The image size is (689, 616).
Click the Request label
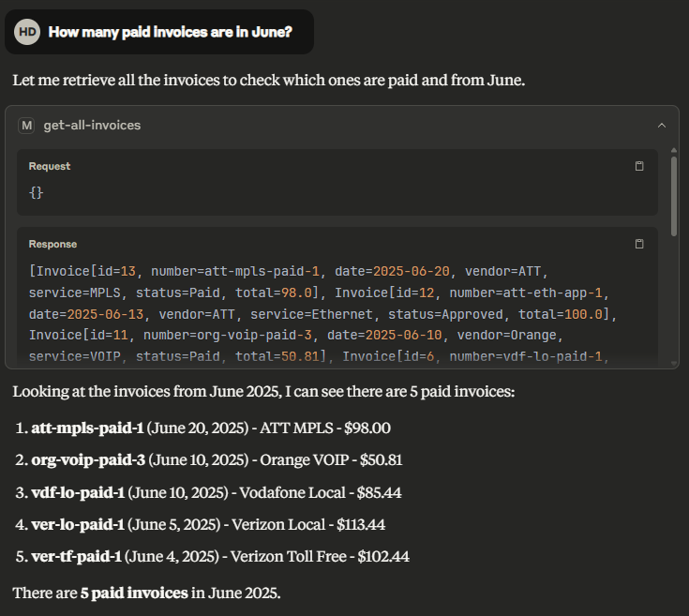(x=49, y=167)
